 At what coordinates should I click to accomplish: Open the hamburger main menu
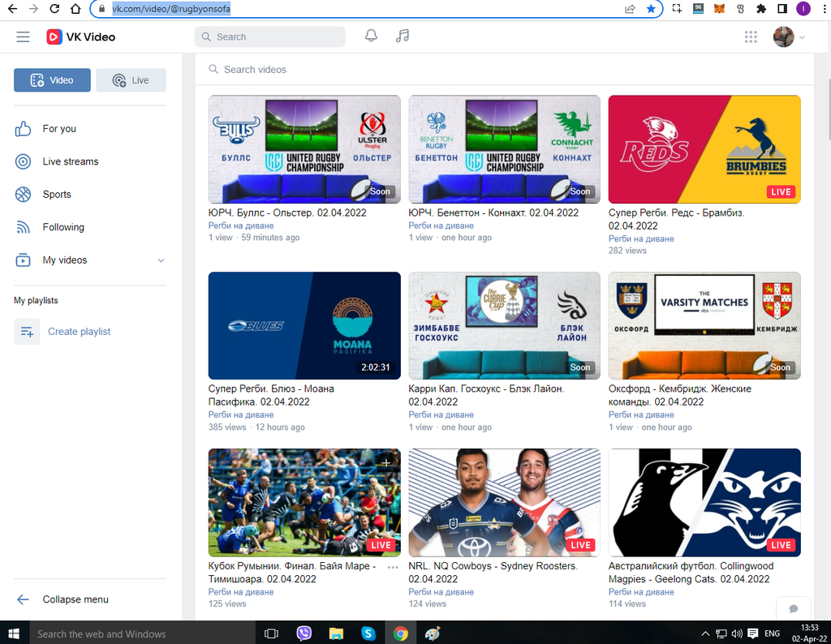23,37
